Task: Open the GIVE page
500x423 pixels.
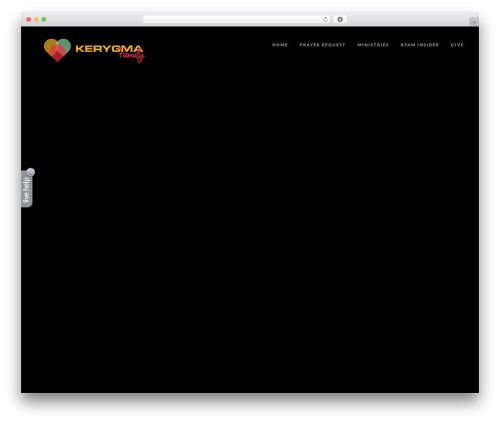Action: coord(457,45)
